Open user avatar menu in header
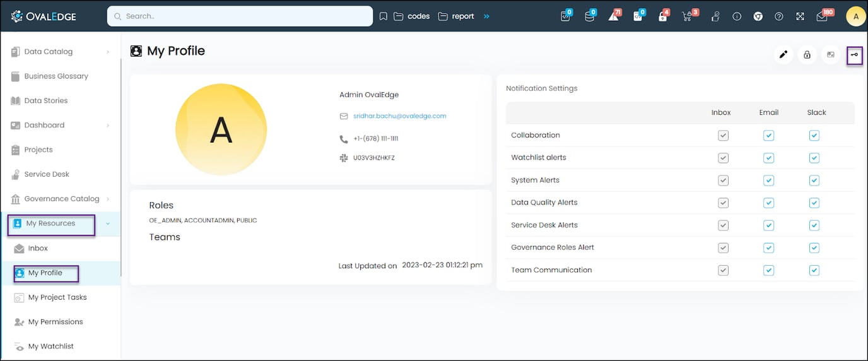Screen dimensions: 868x361 [x=856, y=16]
